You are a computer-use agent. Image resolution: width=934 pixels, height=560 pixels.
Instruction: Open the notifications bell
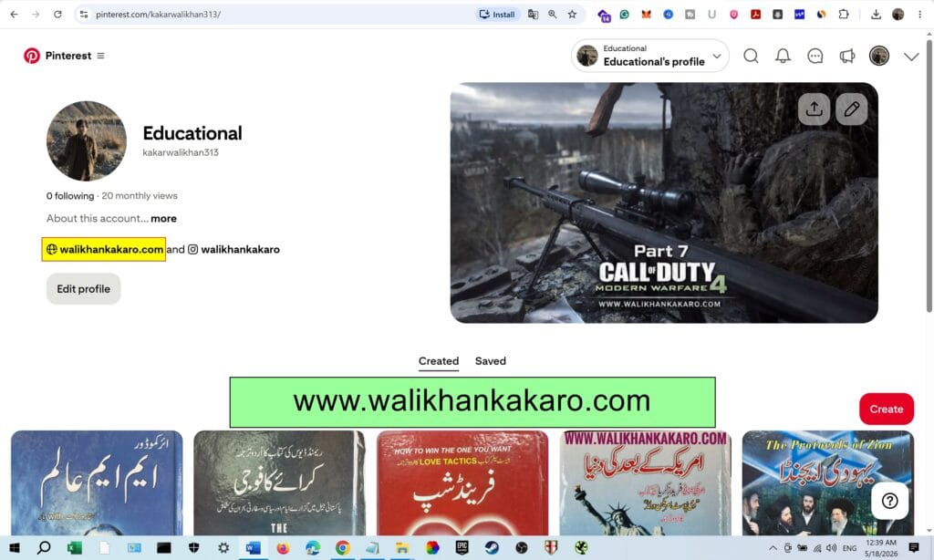pos(783,56)
